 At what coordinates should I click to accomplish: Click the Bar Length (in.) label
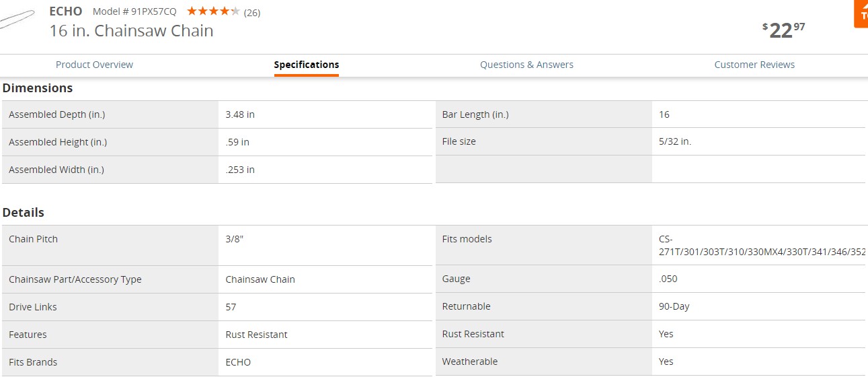pyautogui.click(x=475, y=114)
